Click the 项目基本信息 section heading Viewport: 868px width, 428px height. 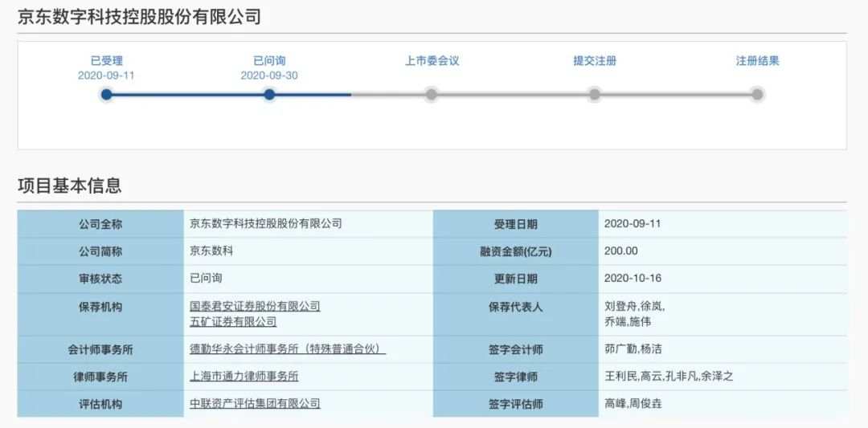point(70,185)
